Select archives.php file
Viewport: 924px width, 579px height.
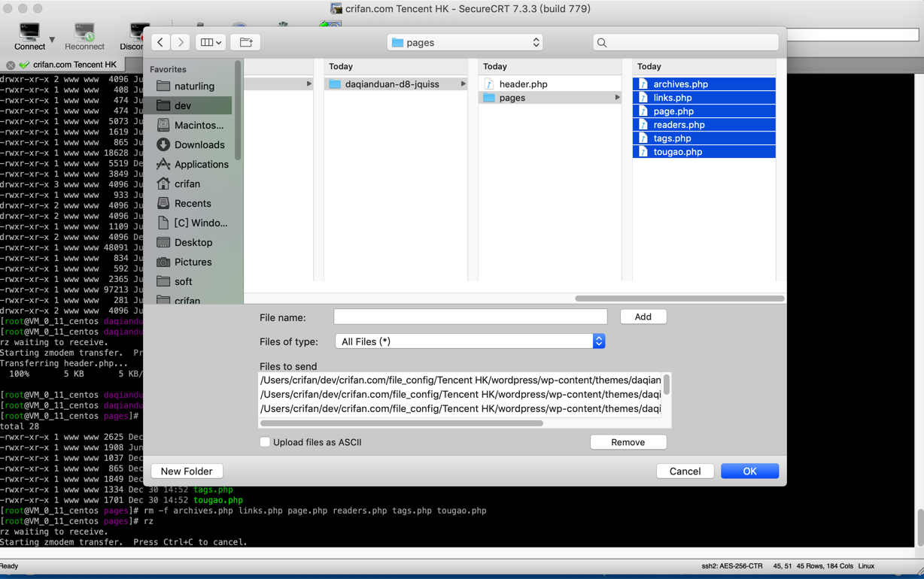(x=704, y=84)
